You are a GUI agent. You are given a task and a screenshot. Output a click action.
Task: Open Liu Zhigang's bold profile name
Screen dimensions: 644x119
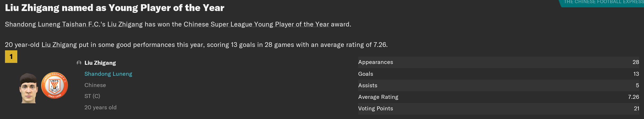point(100,63)
